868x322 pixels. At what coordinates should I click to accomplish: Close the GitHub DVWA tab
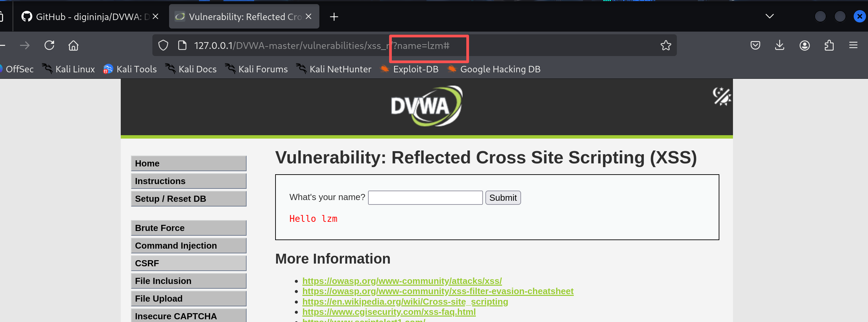(155, 16)
